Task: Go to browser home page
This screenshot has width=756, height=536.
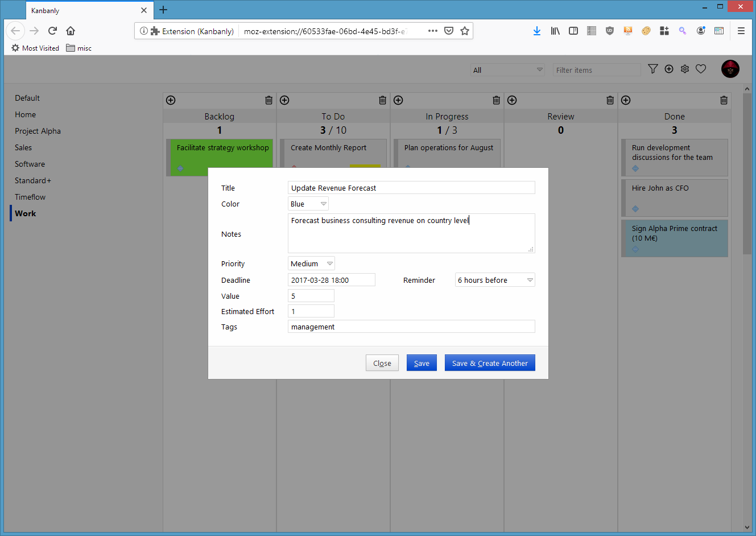Action: point(71,31)
